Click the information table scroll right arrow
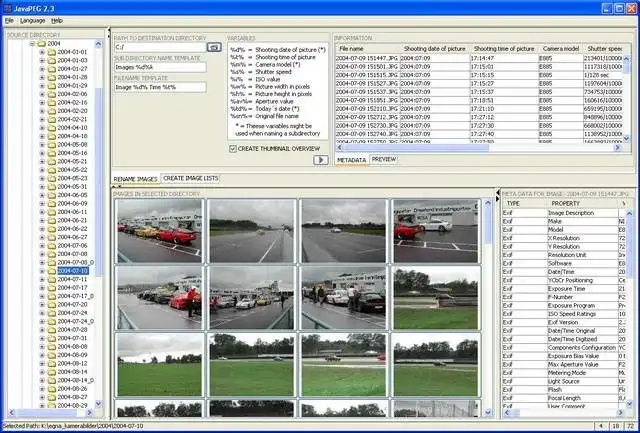The height and width of the screenshot is (433, 640). pyautogui.click(x=618, y=148)
